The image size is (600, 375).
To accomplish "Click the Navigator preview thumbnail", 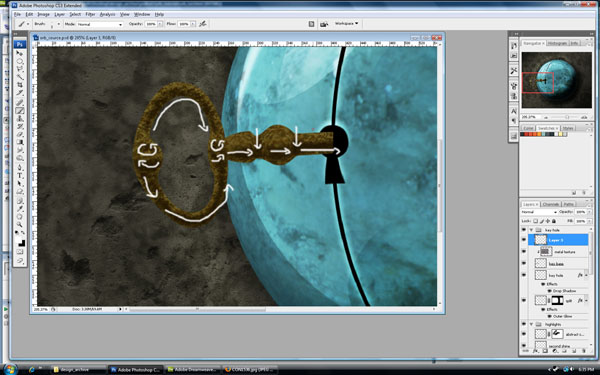I will point(556,80).
